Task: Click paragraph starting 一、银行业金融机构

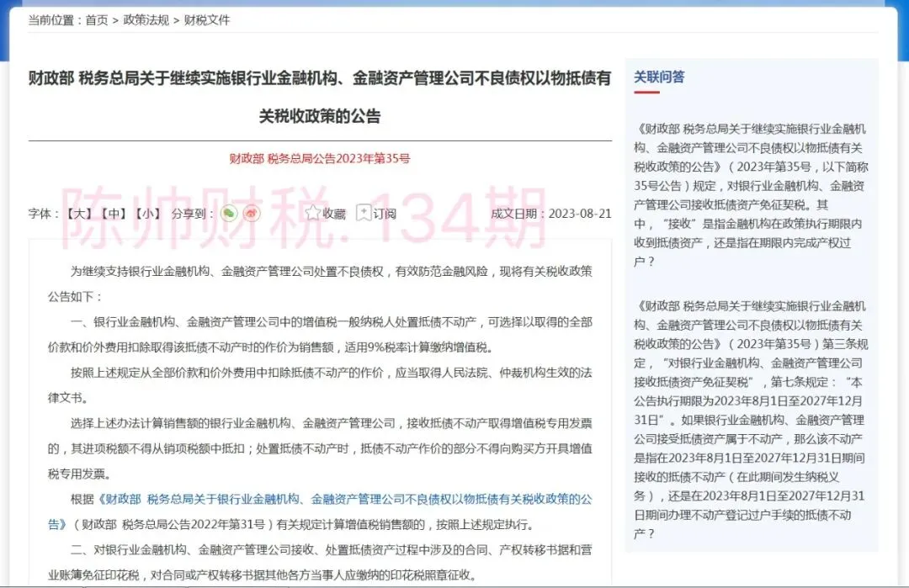Action: point(320,334)
